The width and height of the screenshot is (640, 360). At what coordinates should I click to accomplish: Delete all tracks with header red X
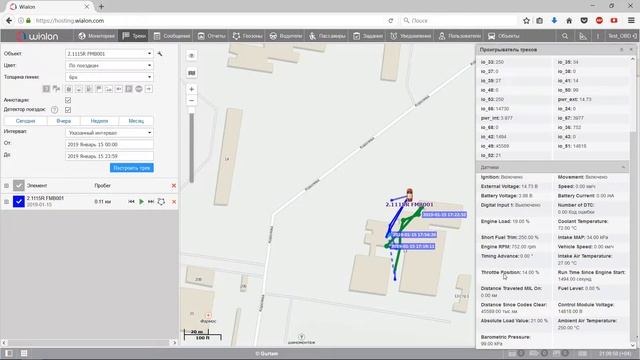tap(174, 186)
